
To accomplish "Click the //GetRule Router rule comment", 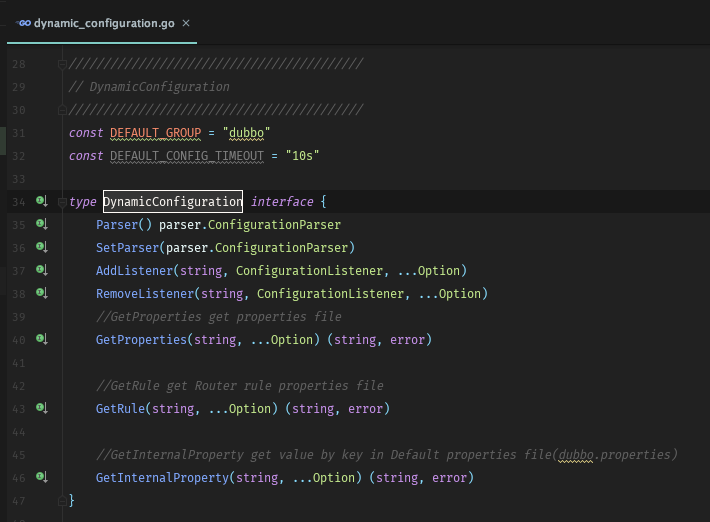I will pos(240,386).
